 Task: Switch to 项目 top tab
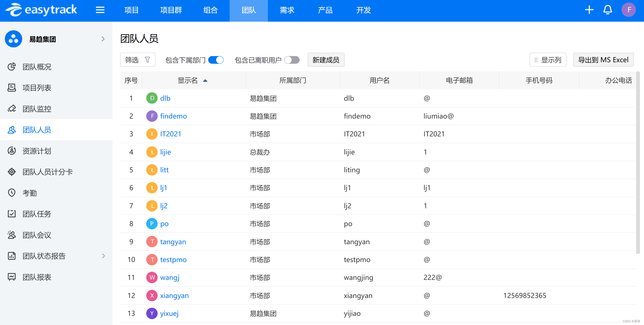(x=131, y=10)
